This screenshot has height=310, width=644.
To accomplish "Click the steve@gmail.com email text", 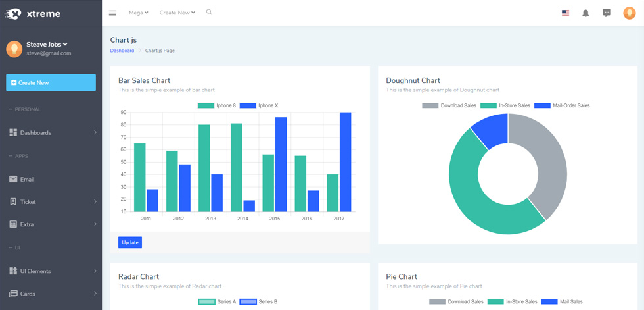I will point(49,53).
